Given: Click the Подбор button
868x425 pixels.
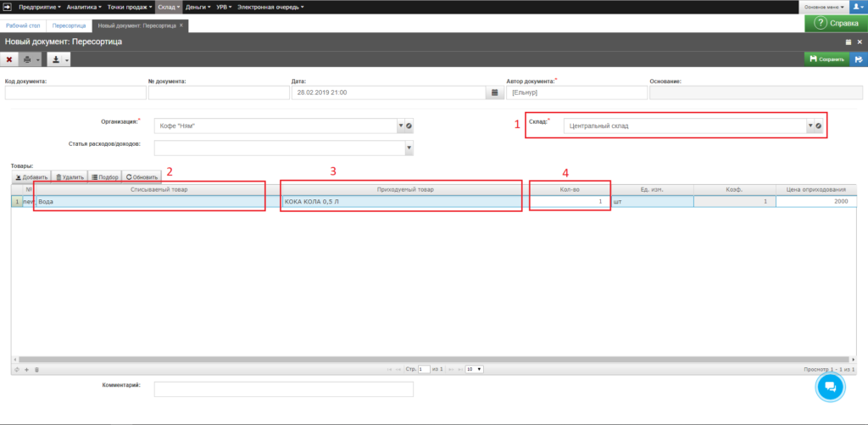Looking at the screenshot, I should pyautogui.click(x=104, y=176).
